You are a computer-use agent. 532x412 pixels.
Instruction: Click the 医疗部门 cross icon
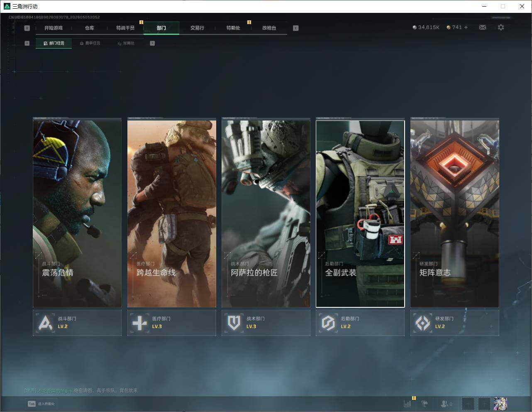pos(139,323)
